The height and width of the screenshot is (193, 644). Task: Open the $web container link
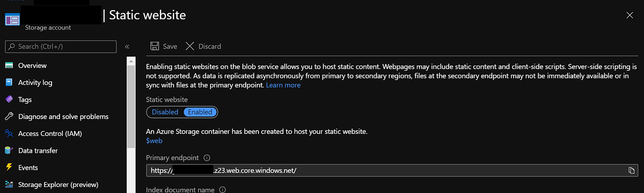coord(154,141)
